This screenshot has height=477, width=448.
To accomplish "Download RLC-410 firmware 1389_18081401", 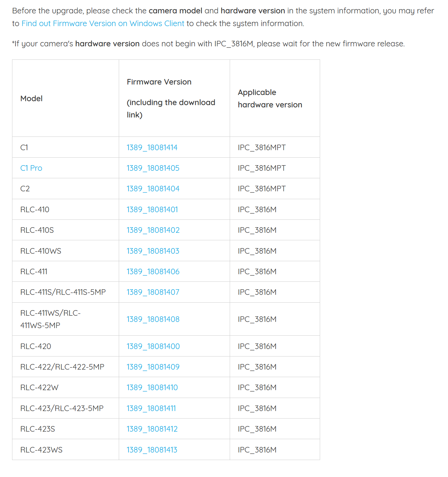I will pyautogui.click(x=152, y=210).
